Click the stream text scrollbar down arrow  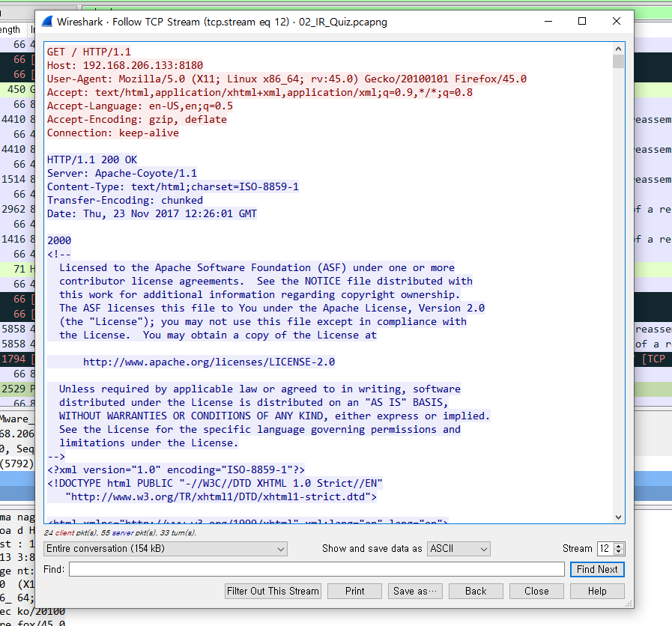point(618,517)
